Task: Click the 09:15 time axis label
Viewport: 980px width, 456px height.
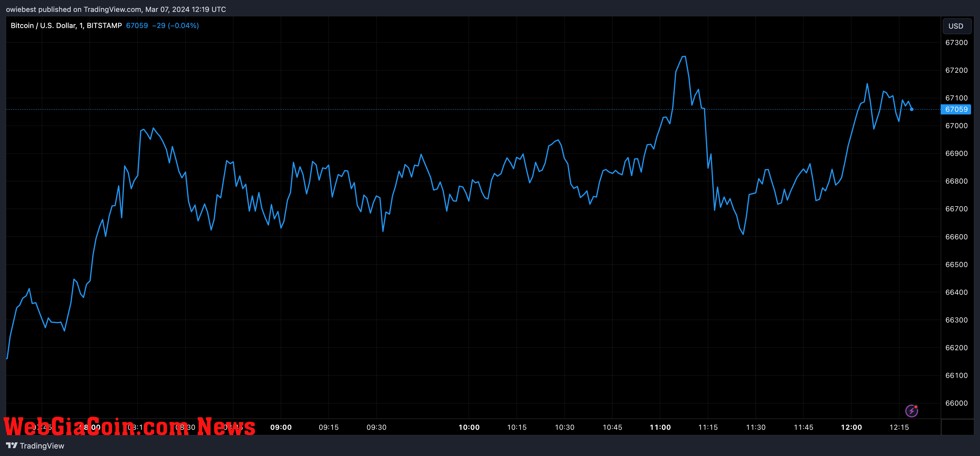Action: pos(329,427)
